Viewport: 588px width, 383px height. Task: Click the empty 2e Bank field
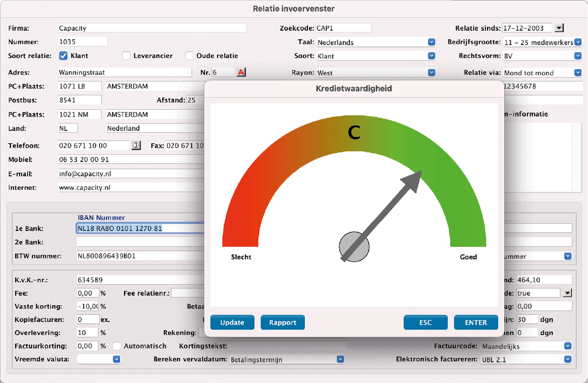click(x=140, y=242)
